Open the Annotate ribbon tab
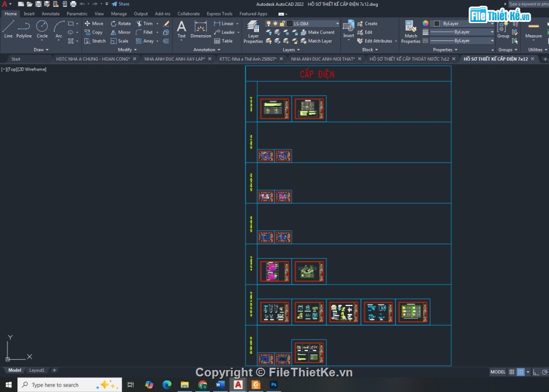Viewport: 549px width, 392px height. (50, 13)
